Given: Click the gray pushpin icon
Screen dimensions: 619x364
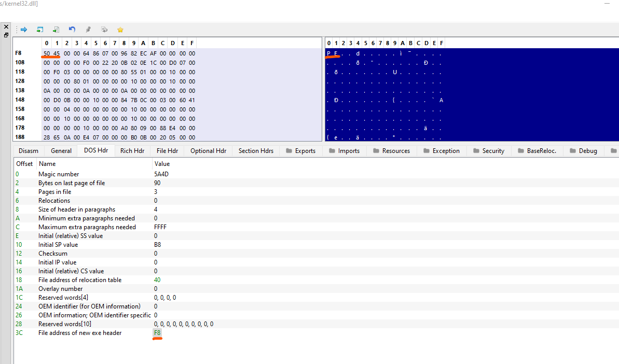Looking at the screenshot, I should [x=88, y=30].
